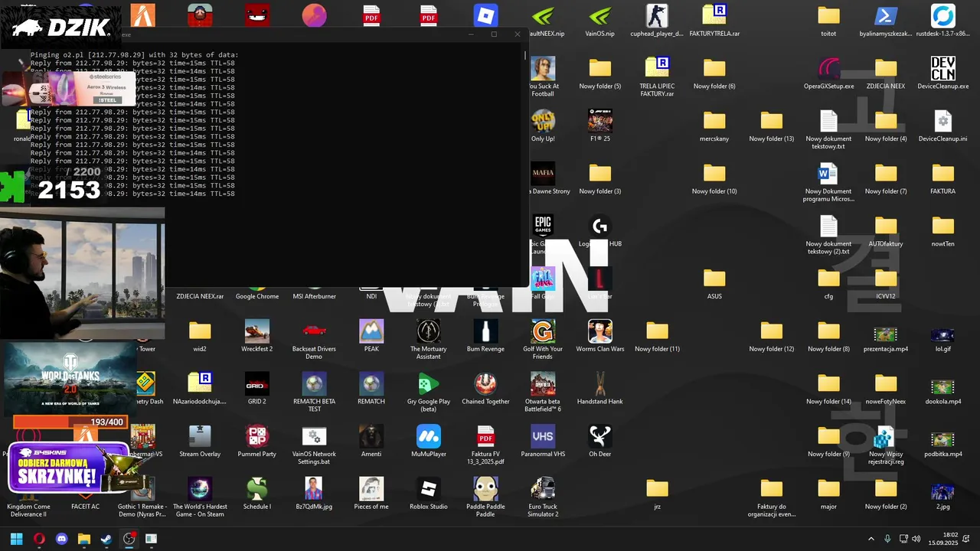980x551 pixels.
Task: Open Nowy dokument tekstowy.txt
Action: pyautogui.click(x=828, y=129)
